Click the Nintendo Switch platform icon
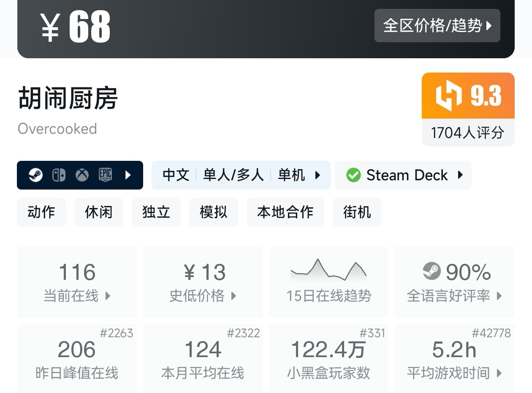This screenshot has height=393, width=532. pos(59,175)
